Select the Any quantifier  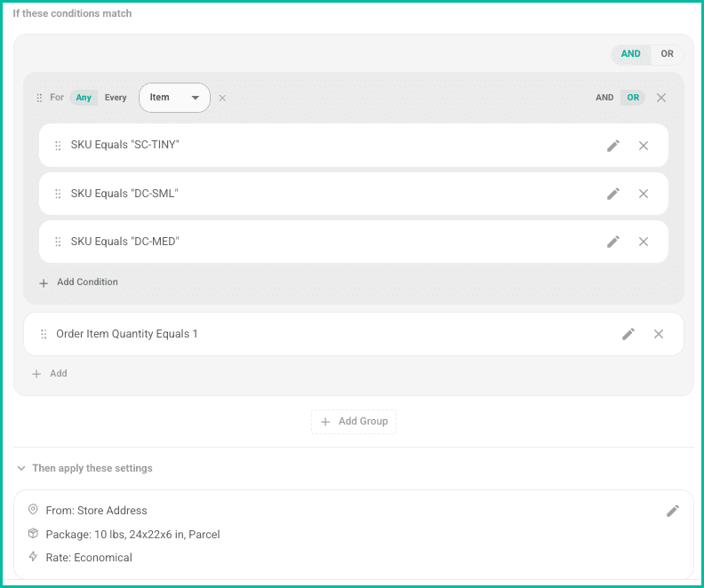click(84, 98)
